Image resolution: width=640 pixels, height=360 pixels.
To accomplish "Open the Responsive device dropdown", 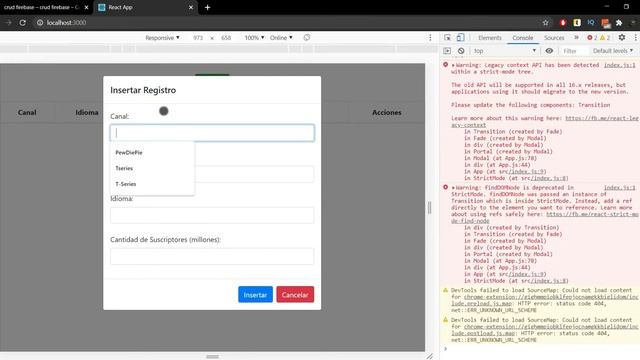I will point(162,38).
